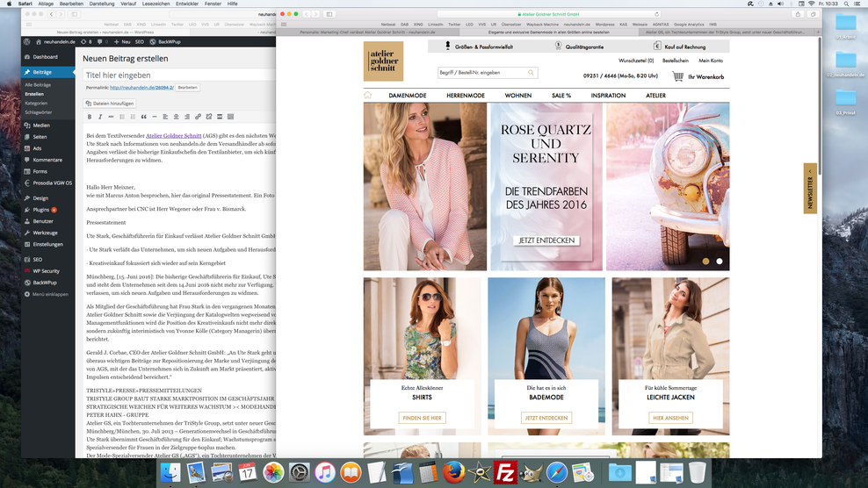868x488 pixels.
Task: Open Neu menu in WordPress admin bar
Action: 122,41
